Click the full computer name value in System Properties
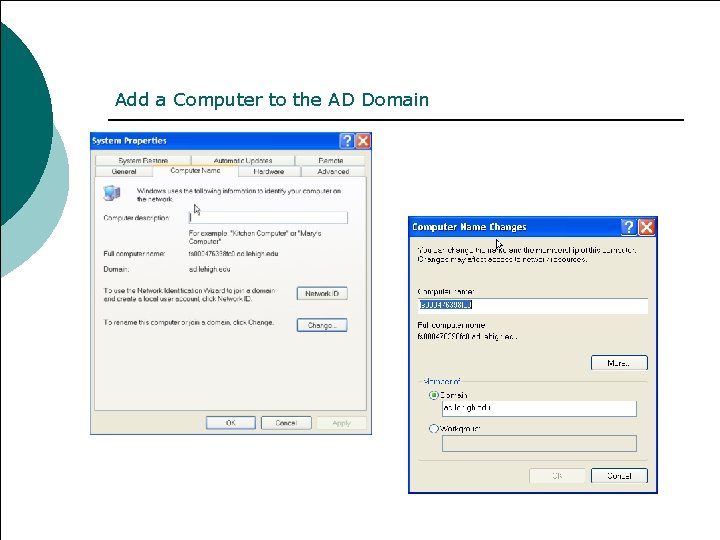Viewport: 720px width, 540px height. coord(233,253)
